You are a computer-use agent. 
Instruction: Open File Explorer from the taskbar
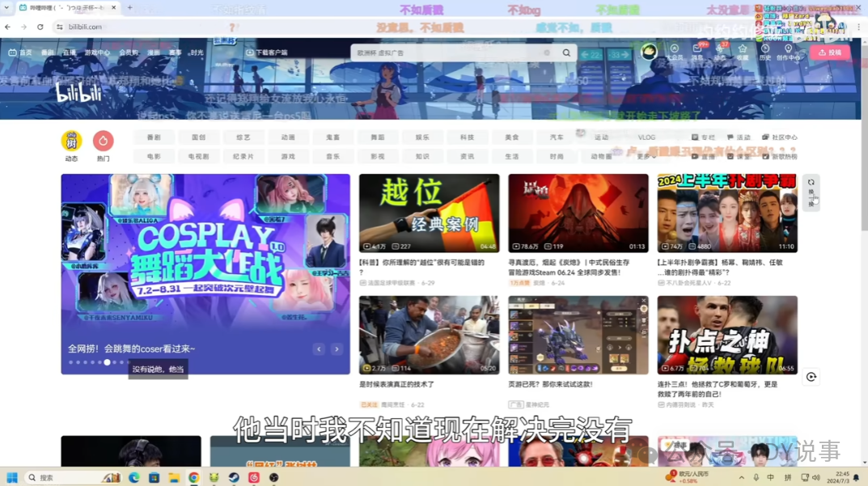[x=174, y=477]
